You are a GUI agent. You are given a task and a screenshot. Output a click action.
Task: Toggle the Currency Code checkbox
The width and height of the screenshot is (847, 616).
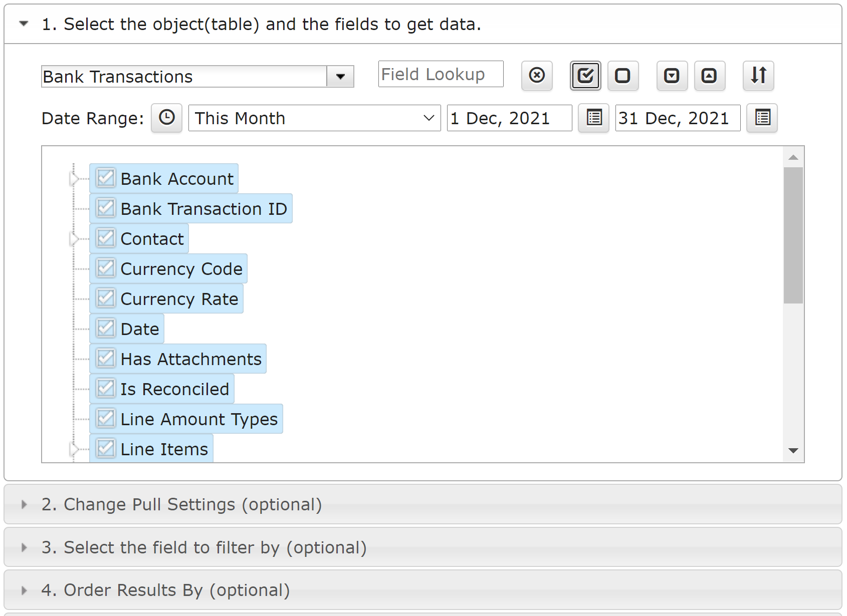pos(106,268)
